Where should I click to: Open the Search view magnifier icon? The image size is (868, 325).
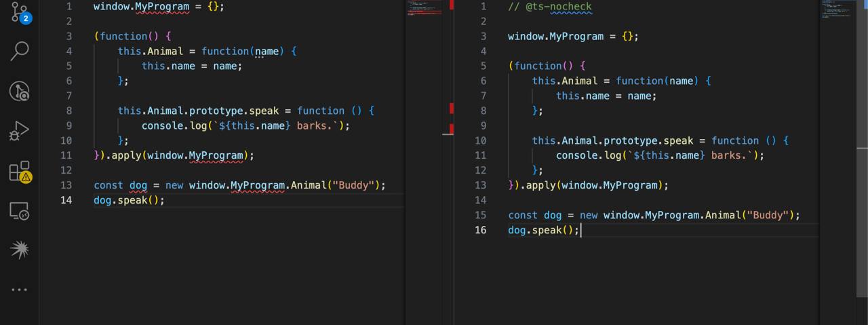[20, 51]
